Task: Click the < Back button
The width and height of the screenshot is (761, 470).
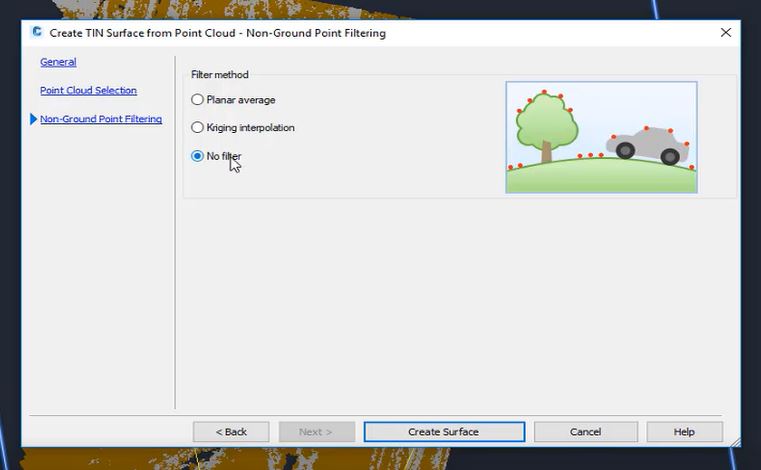Action: tap(231, 432)
